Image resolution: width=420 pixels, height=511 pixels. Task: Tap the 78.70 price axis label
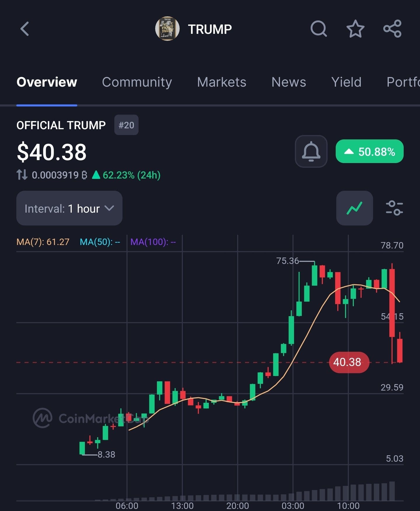(x=392, y=245)
